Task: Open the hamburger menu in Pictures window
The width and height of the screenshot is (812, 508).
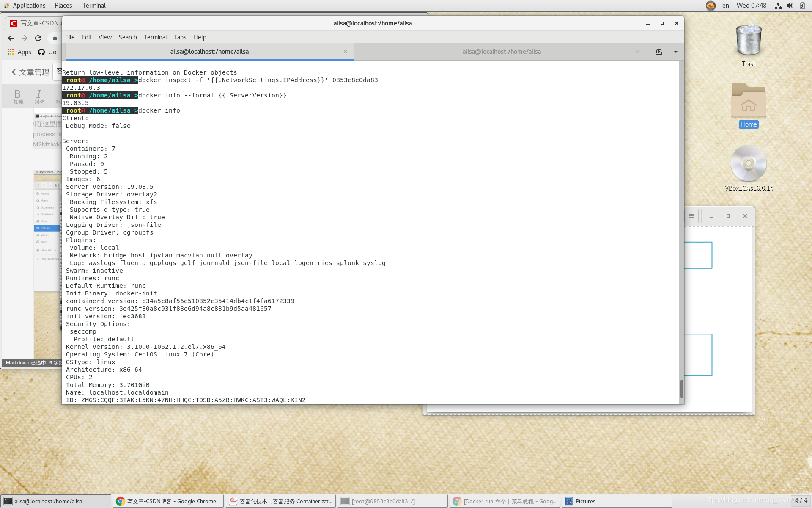Action: 691,216
